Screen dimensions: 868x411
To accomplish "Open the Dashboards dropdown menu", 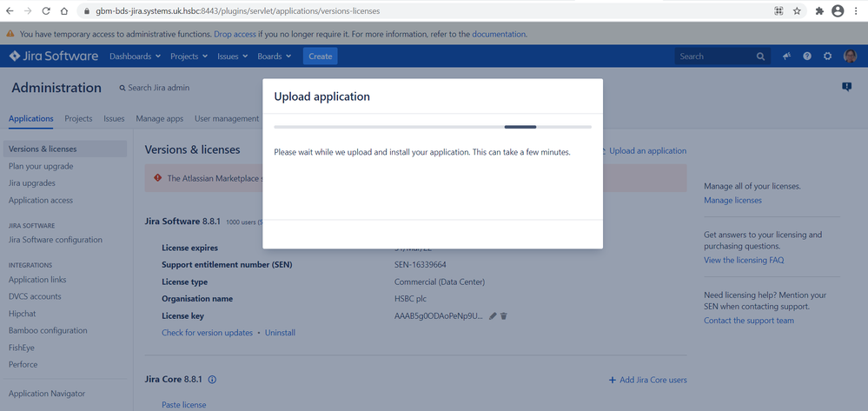I will coord(135,56).
